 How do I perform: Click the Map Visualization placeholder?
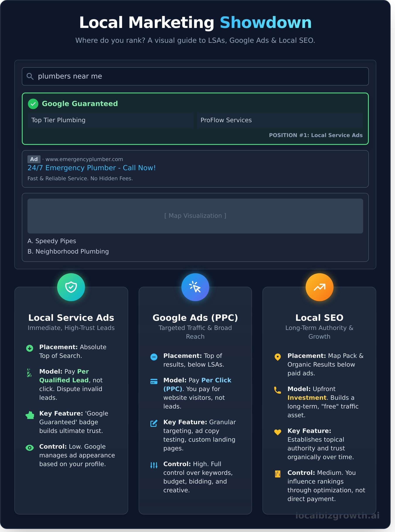[x=195, y=216]
